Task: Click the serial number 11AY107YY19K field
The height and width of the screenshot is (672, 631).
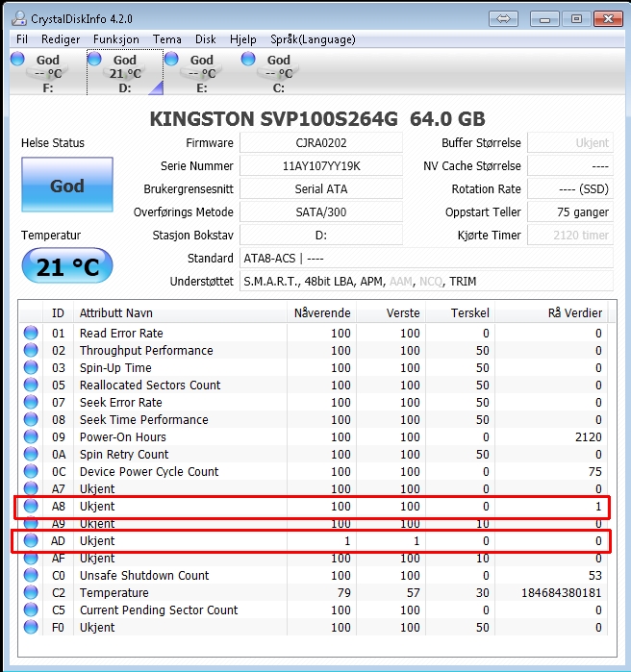Action: point(321,166)
